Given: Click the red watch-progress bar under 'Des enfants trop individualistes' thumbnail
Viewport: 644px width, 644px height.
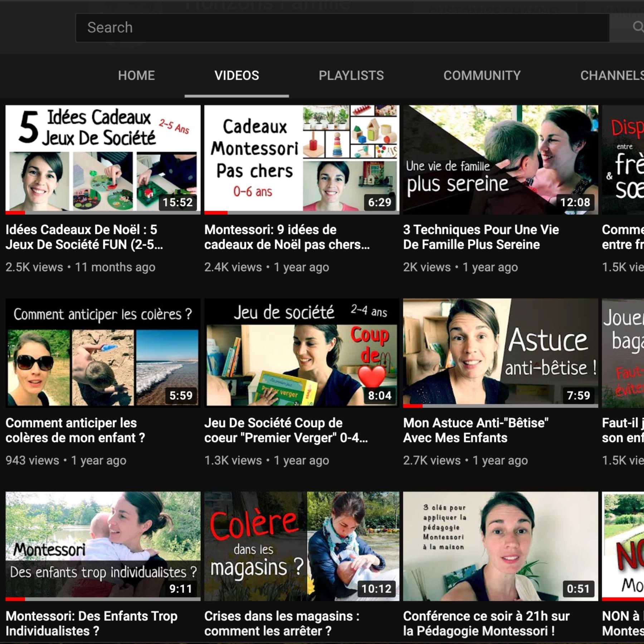Looking at the screenshot, I should (x=15, y=599).
